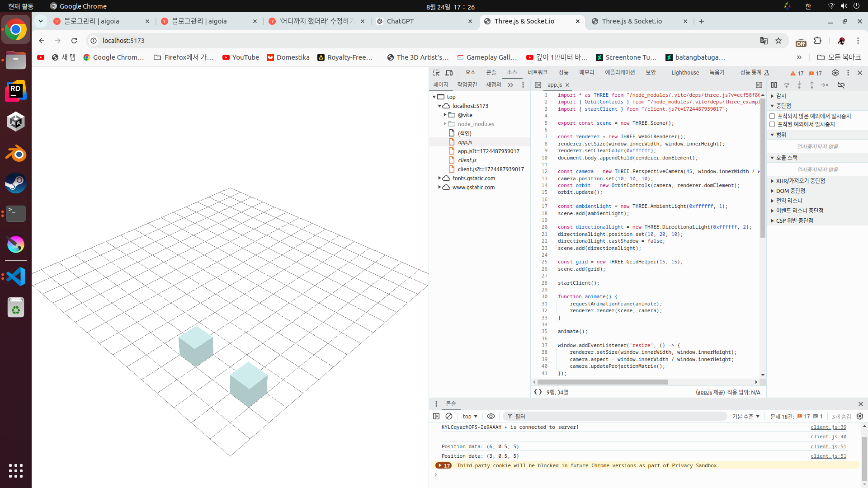Open console settings gear
Viewport: 868px width, 488px height.
860,416
